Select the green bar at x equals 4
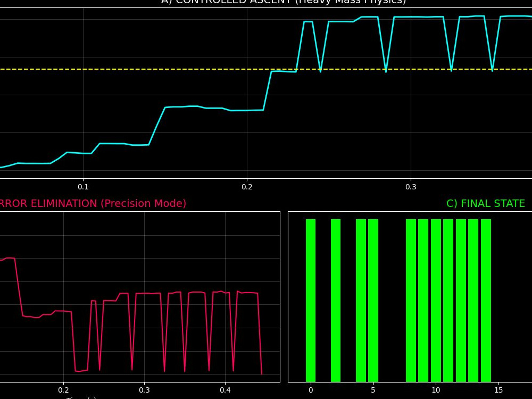The width and height of the screenshot is (532, 399). click(x=361, y=301)
